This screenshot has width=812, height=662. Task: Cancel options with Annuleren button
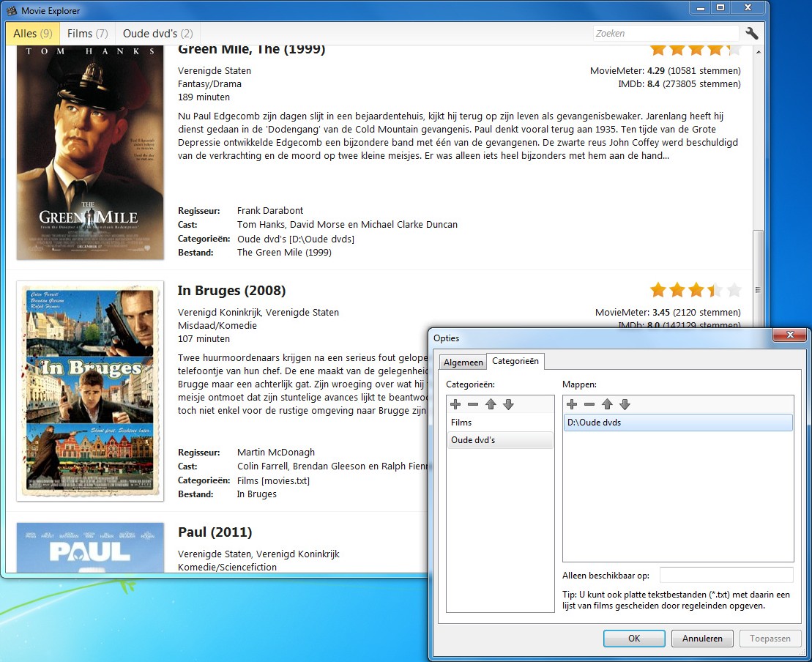[x=702, y=638]
